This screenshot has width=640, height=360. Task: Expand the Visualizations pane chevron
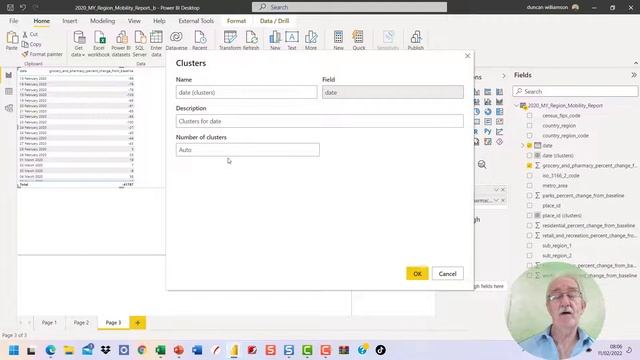point(504,76)
